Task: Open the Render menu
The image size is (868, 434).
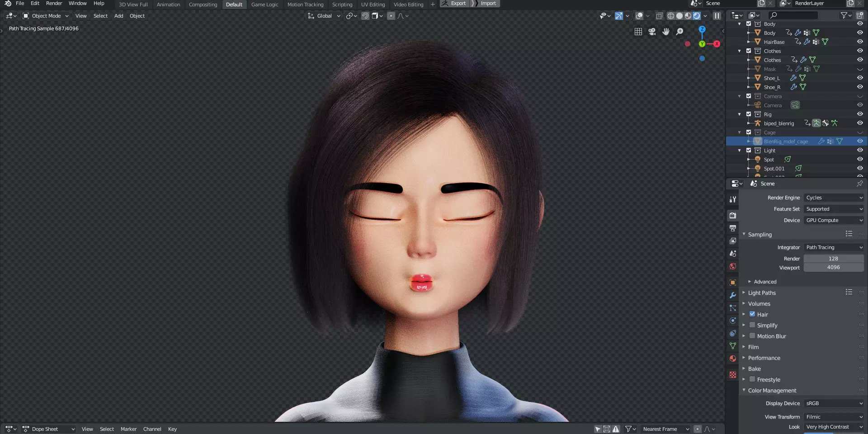Action: tap(54, 3)
